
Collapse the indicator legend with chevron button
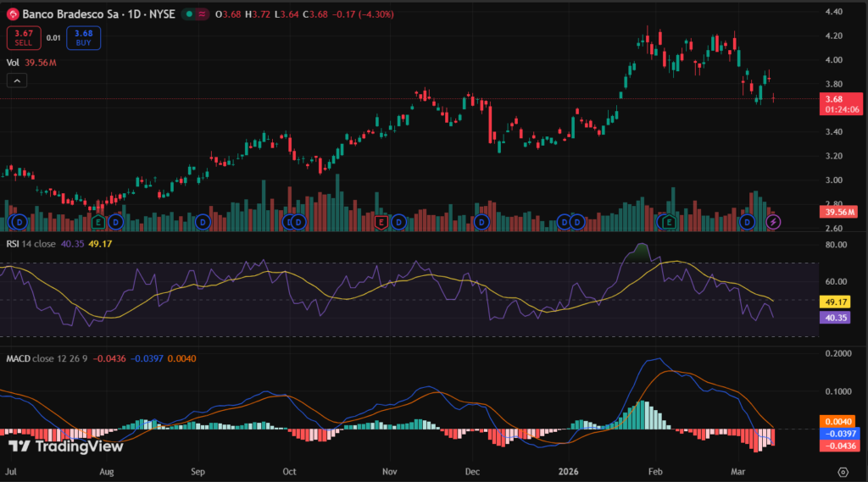[16, 80]
